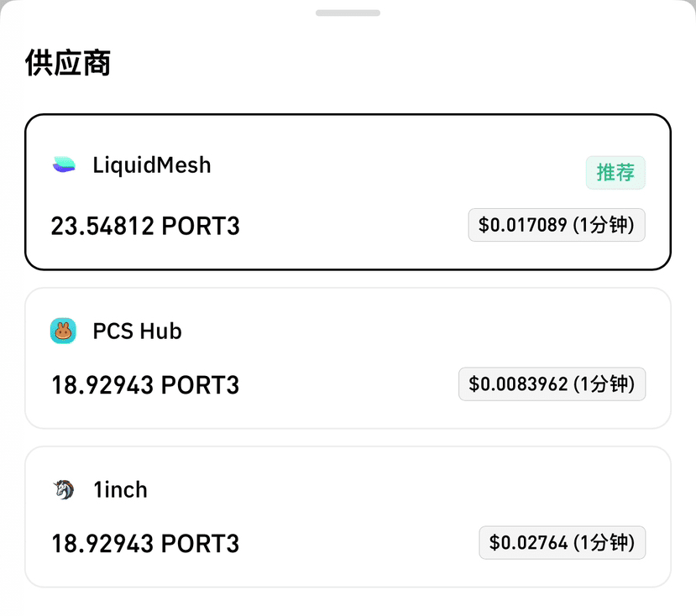Click the 1inch name label
Screen dimensions: 696x616
click(120, 490)
